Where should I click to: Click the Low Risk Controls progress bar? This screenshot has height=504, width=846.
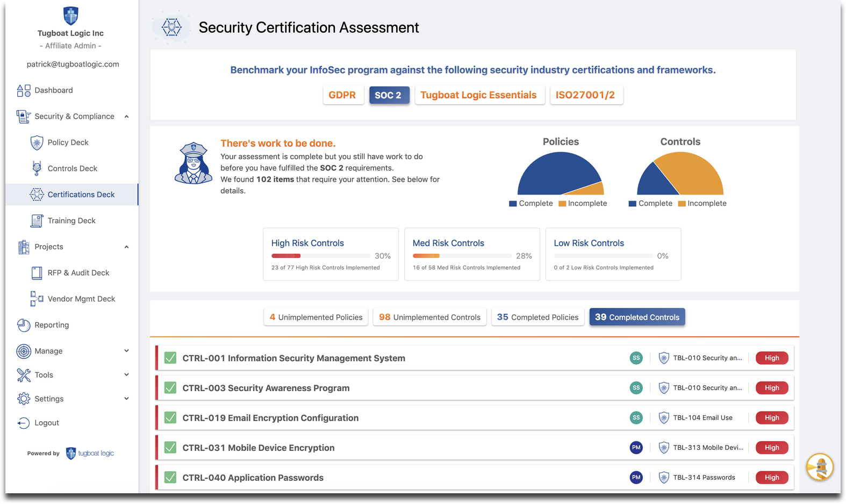click(x=604, y=256)
